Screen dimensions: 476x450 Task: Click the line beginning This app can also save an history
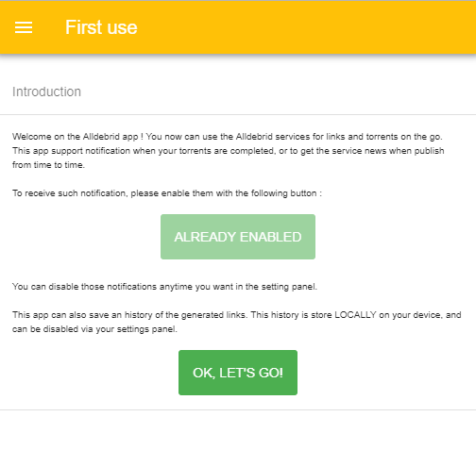click(237, 315)
